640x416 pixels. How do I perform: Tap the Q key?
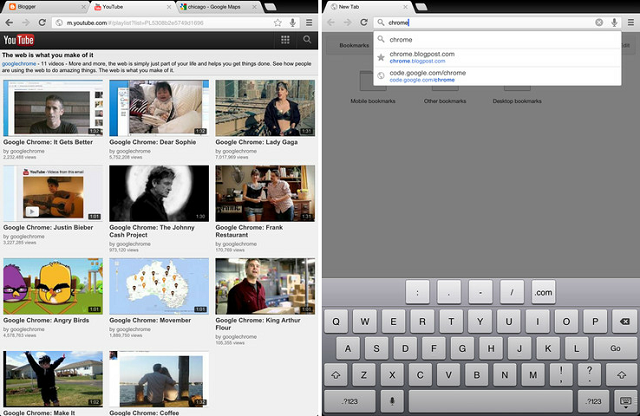click(336, 321)
